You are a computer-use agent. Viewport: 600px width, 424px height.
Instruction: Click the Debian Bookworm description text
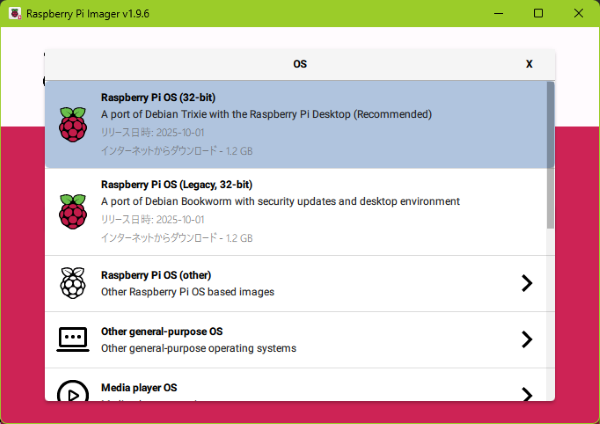[280, 201]
